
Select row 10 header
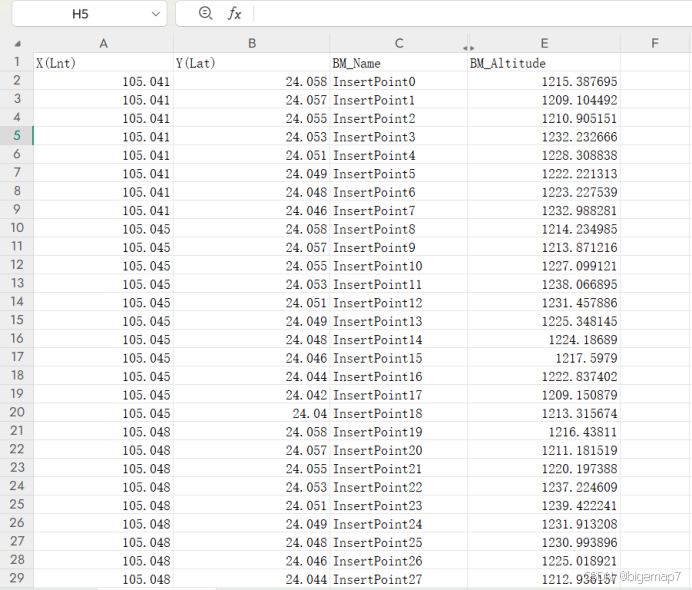pyautogui.click(x=17, y=228)
